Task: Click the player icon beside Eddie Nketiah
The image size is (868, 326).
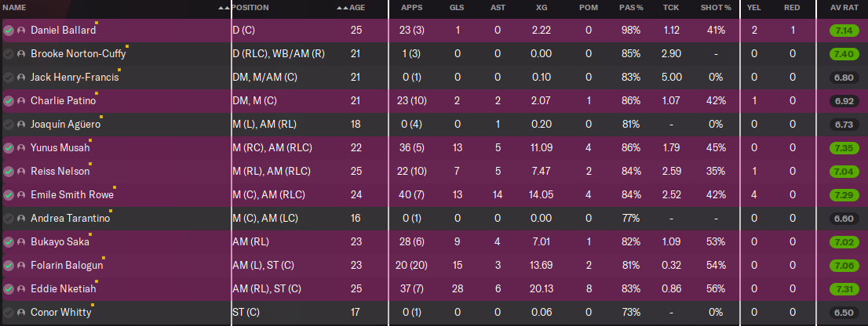Action: click(x=21, y=289)
